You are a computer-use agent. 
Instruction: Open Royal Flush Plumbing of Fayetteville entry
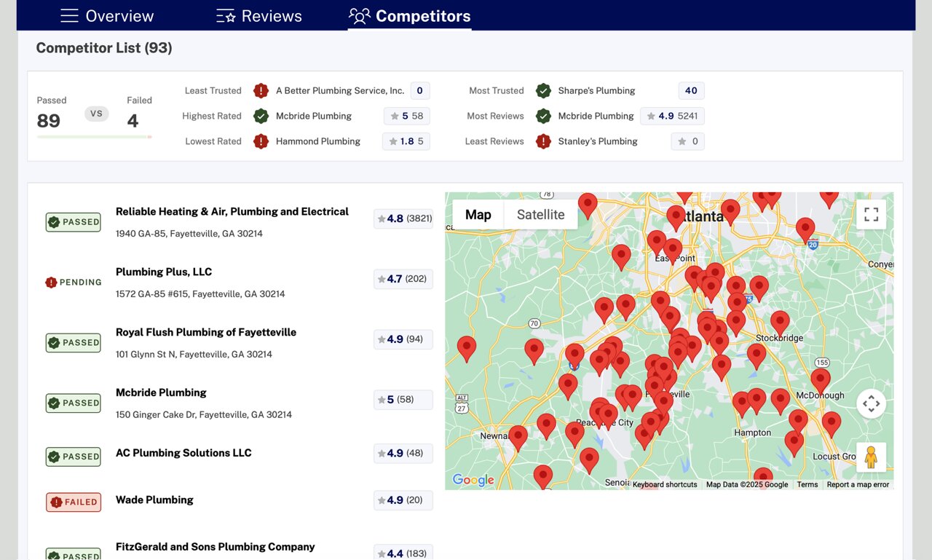pyautogui.click(x=206, y=333)
